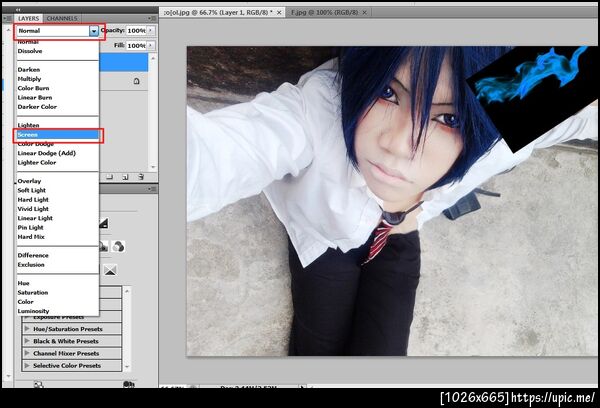Switch to the CHANNELS tab

pos(62,18)
